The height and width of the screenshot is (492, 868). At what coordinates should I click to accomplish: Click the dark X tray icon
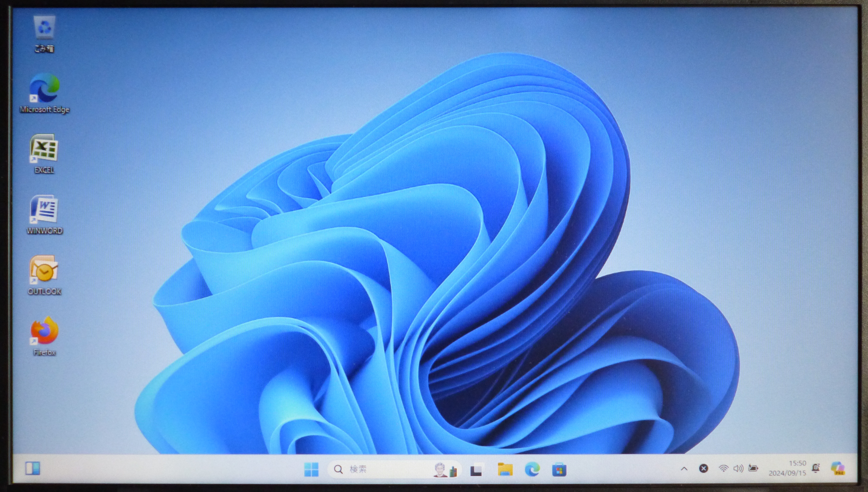tap(704, 468)
